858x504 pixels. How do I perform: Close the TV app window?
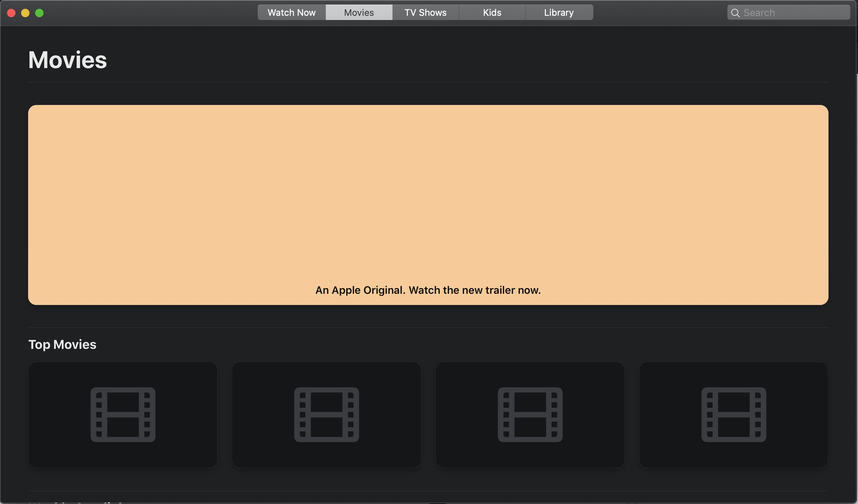coord(11,13)
